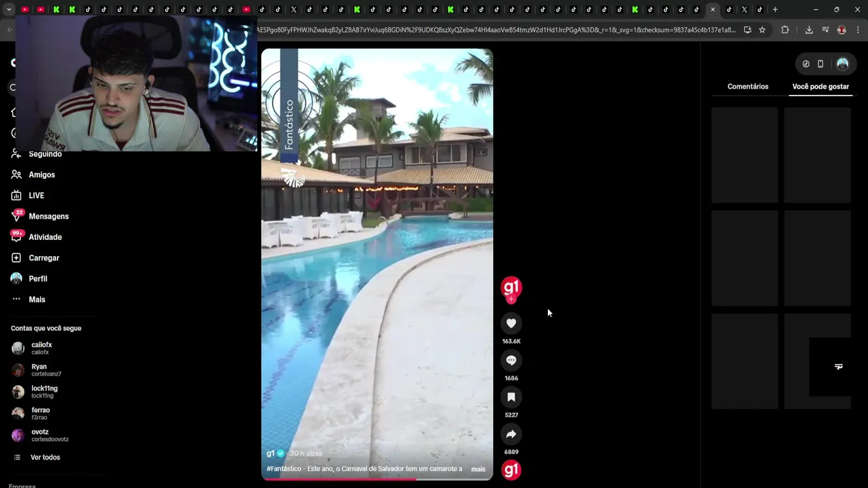Share the video using the arrow icon
This screenshot has width=868, height=488.
coord(511,434)
